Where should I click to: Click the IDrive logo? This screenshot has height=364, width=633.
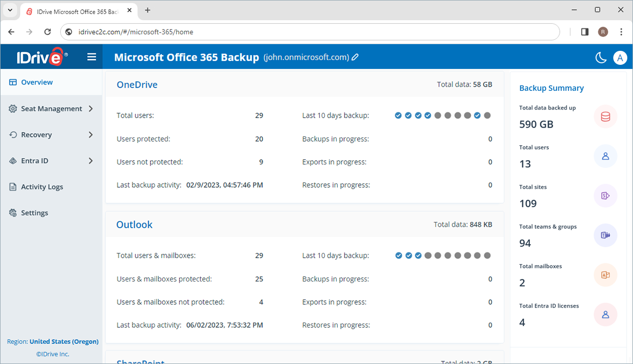coord(41,57)
